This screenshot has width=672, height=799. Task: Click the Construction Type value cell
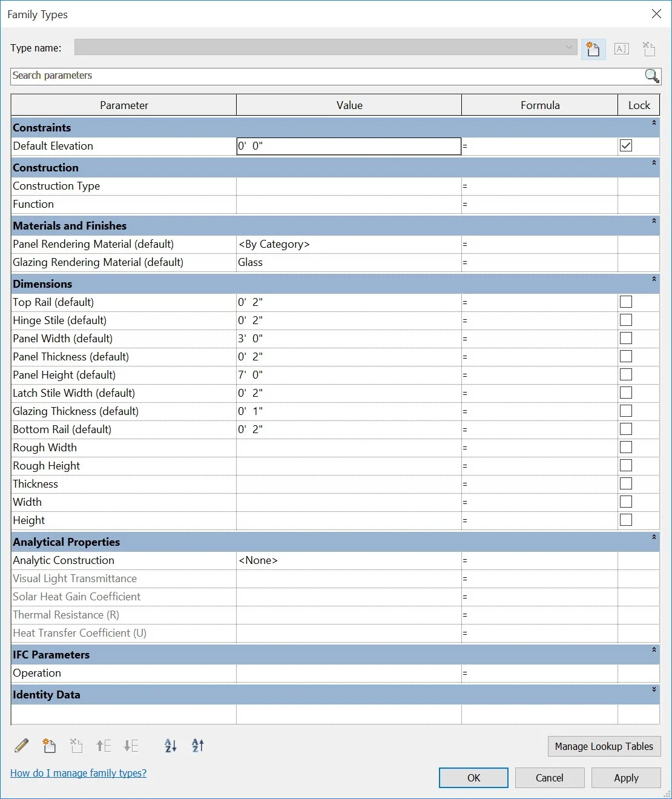349,186
